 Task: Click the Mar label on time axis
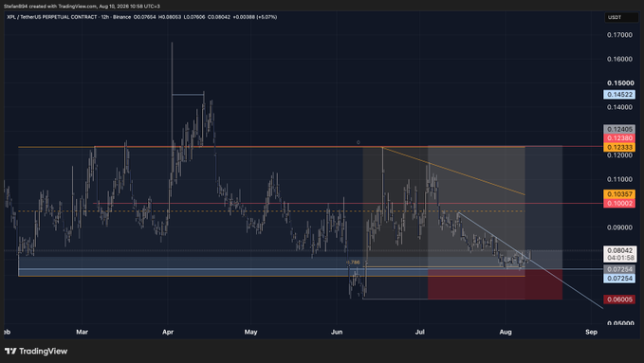click(x=82, y=332)
